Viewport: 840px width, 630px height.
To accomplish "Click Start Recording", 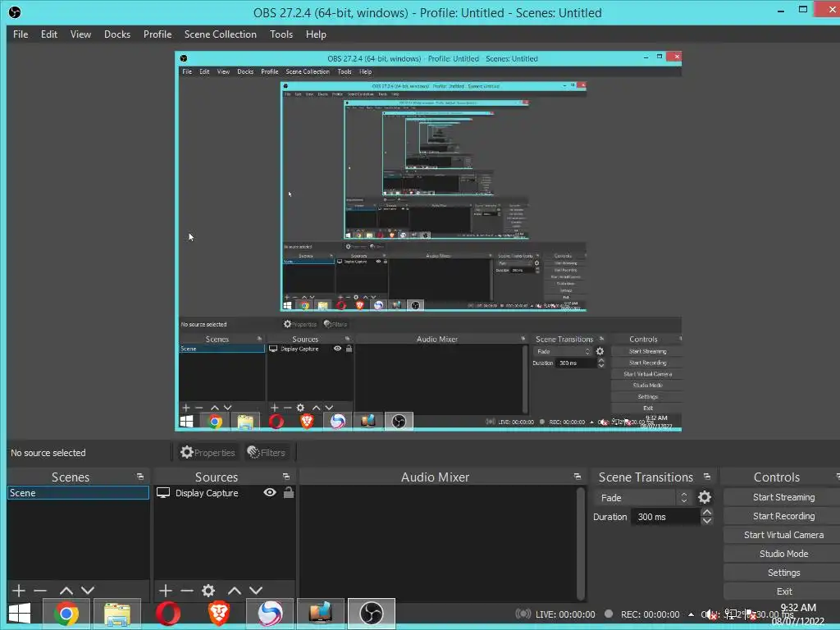I will pyautogui.click(x=783, y=516).
